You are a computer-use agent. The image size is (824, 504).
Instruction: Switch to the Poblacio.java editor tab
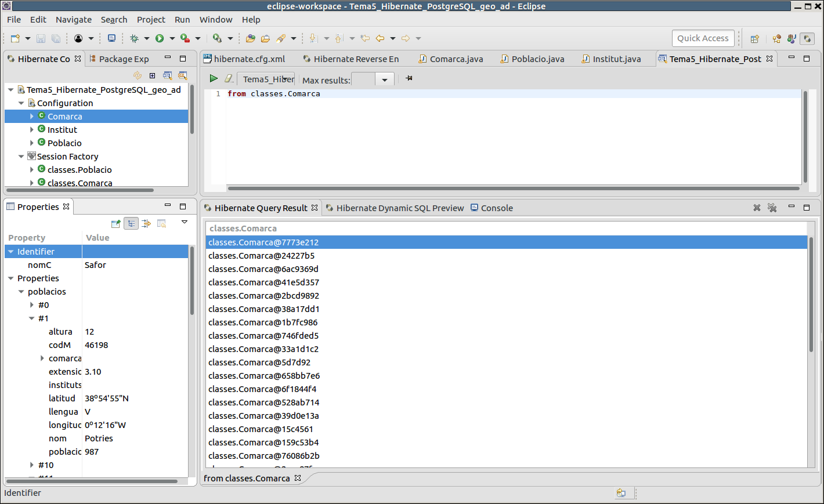537,59
